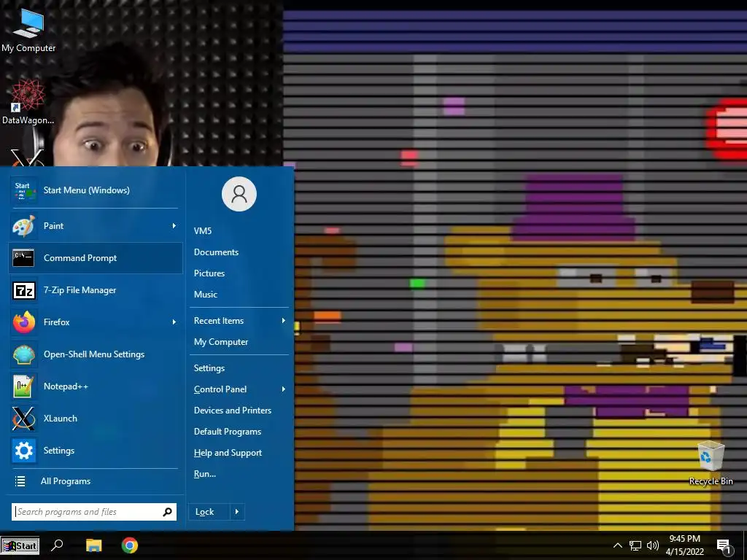Image resolution: width=747 pixels, height=560 pixels.
Task: Expand the Recent Items submenu arrow
Action: 284,321
